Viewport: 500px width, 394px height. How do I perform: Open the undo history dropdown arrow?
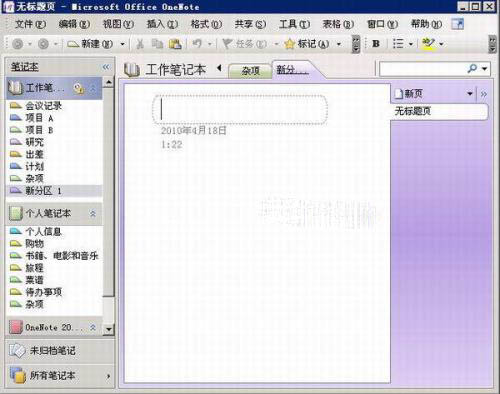210,44
